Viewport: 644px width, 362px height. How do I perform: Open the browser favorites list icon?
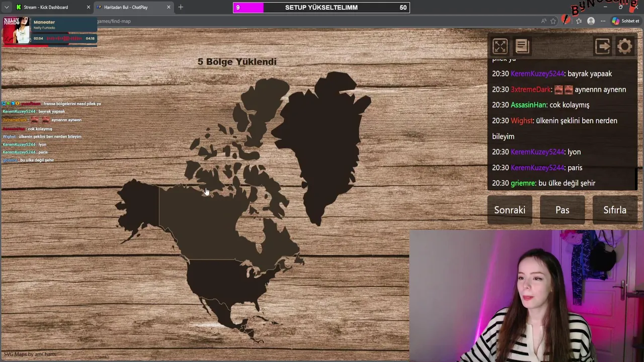[579, 21]
